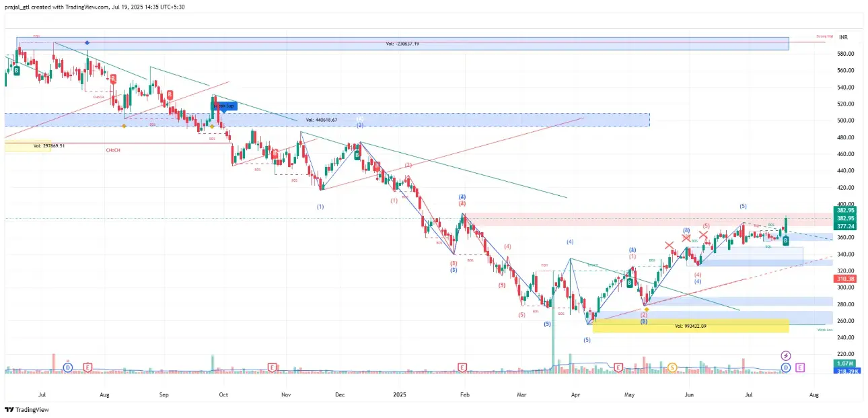Viewport: 868px width, 418px height.
Task: Select the blue (1) wave label near late November
Action: (x=320, y=207)
